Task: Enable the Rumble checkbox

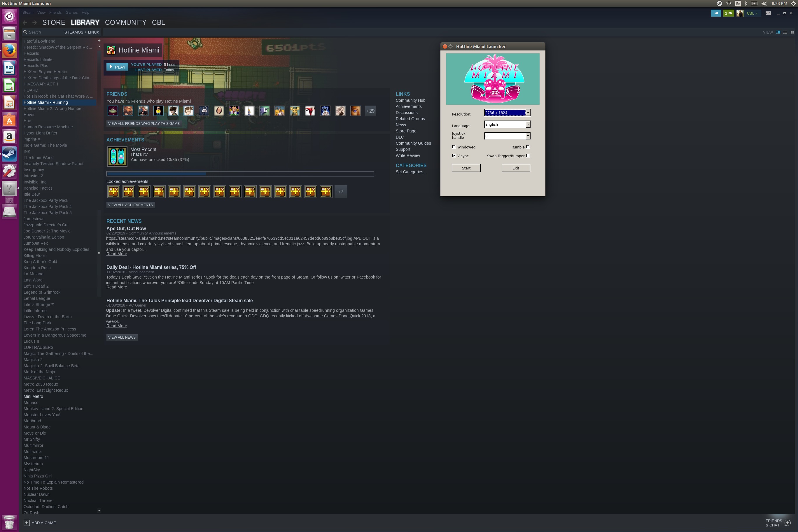Action: (528, 147)
